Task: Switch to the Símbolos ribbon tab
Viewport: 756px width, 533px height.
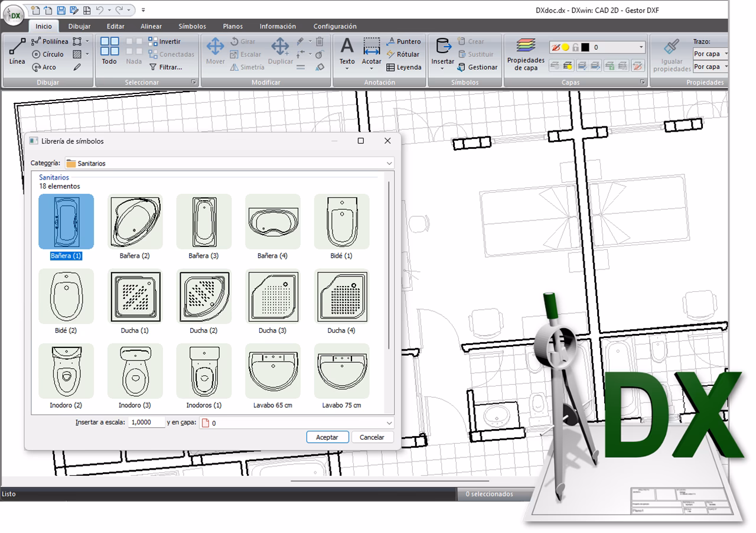Action: coord(193,26)
